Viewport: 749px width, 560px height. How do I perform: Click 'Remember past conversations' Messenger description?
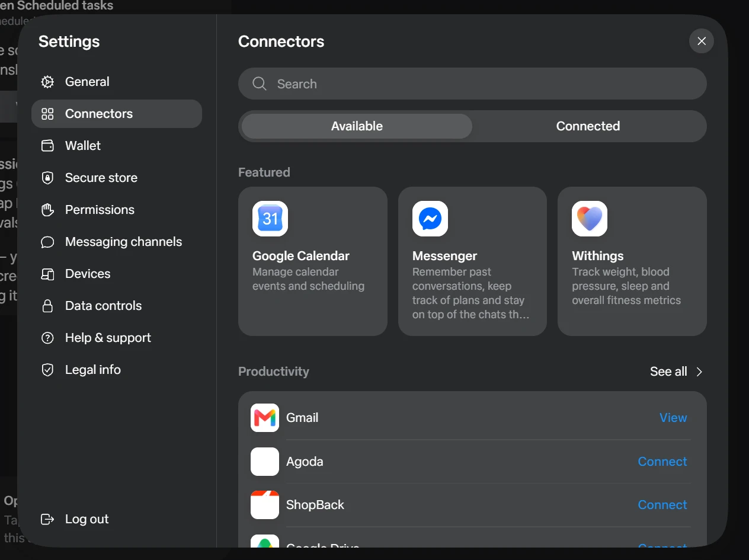point(471,293)
